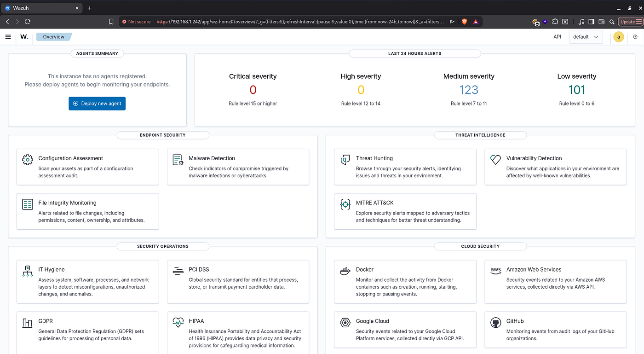Open Configuration Assessment gear icon card
Viewport: 644px width, 354px height.
pos(28,160)
